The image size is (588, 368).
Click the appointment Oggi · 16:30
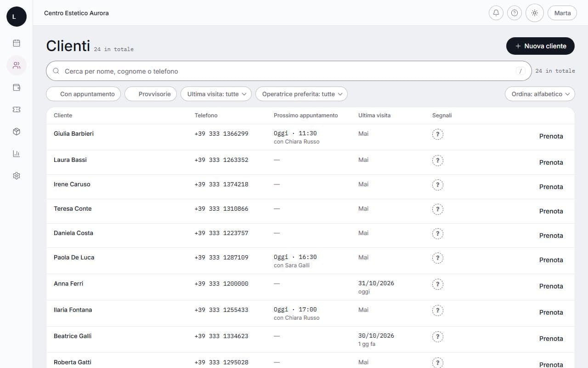[x=295, y=257]
